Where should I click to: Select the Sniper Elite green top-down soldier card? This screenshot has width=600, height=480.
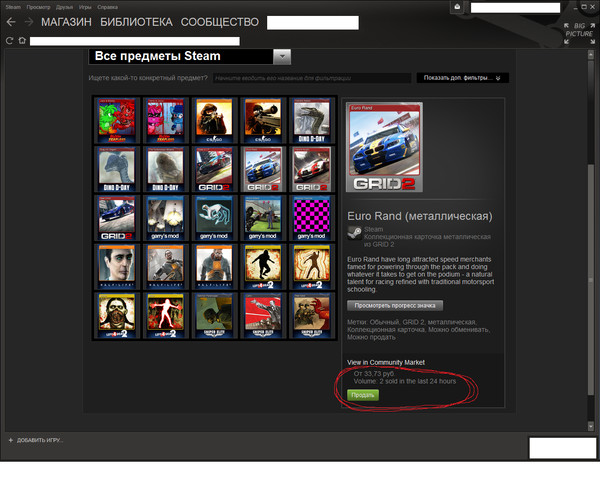coord(214,316)
